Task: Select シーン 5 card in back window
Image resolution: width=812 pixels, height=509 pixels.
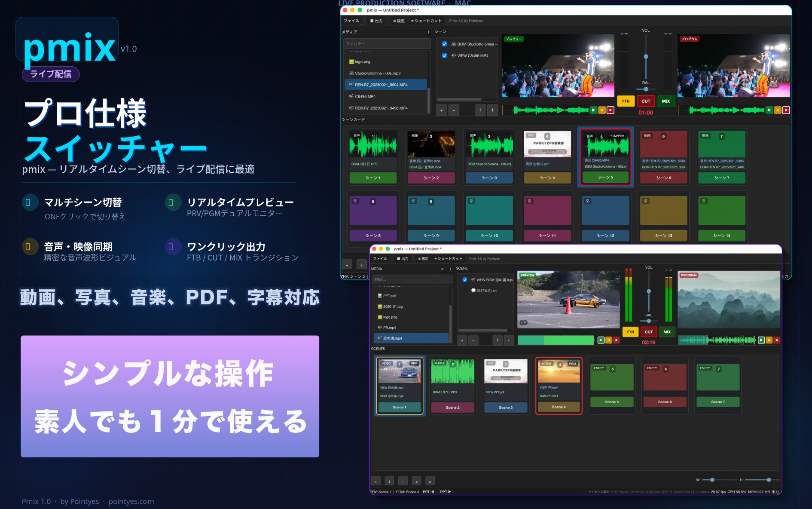Action: (605, 157)
